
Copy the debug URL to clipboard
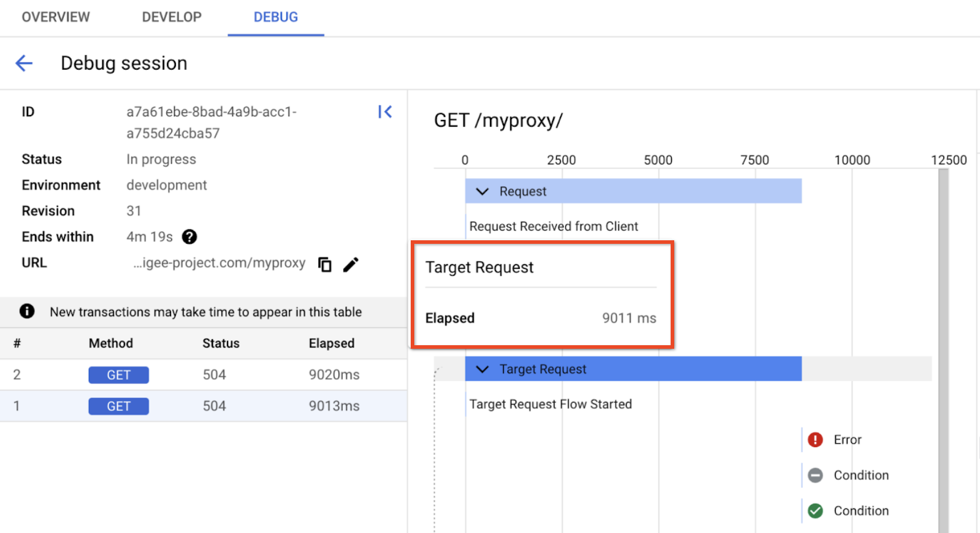pyautogui.click(x=325, y=264)
